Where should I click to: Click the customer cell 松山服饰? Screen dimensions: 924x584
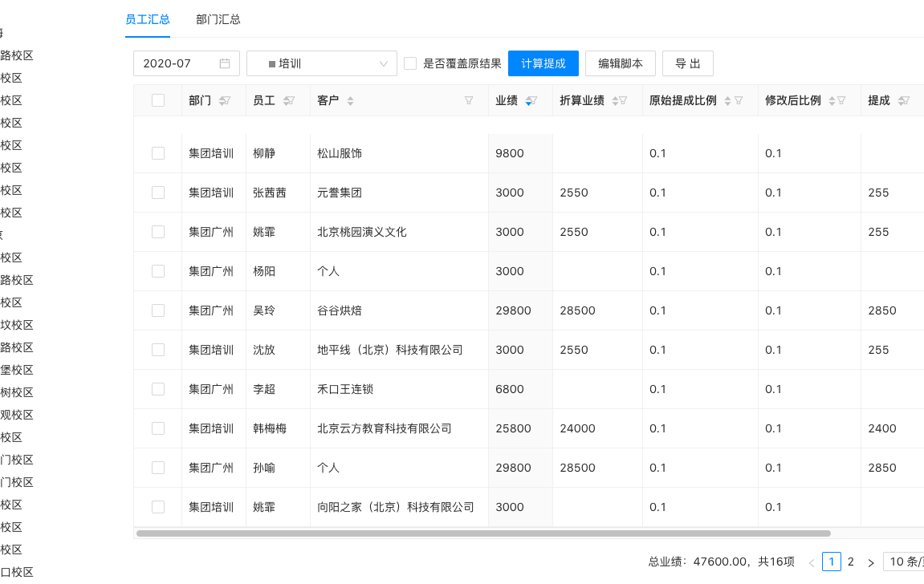[x=340, y=153]
